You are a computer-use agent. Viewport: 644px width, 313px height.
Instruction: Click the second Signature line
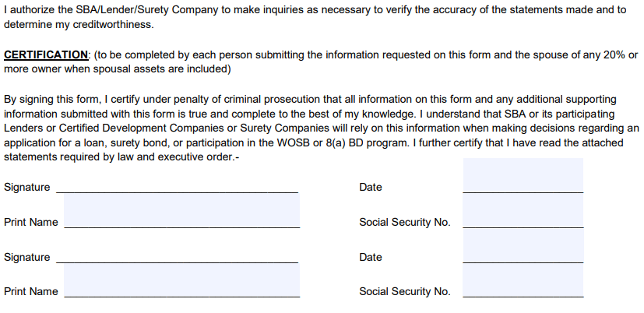coord(177,258)
